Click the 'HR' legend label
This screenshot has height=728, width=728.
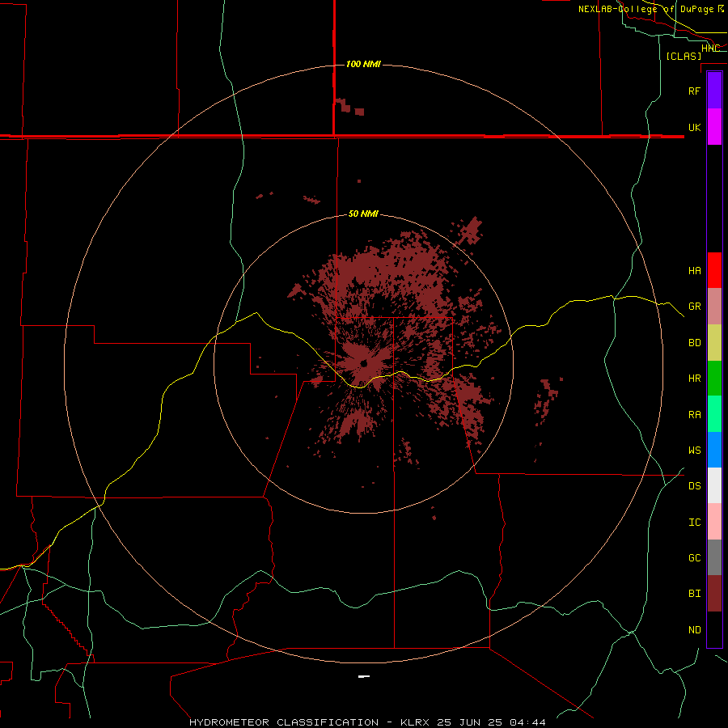coord(694,379)
